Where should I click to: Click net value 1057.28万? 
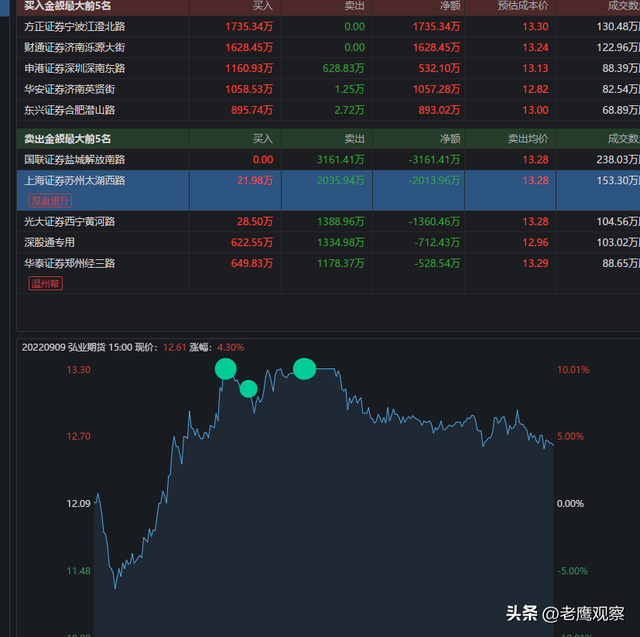(x=436, y=89)
